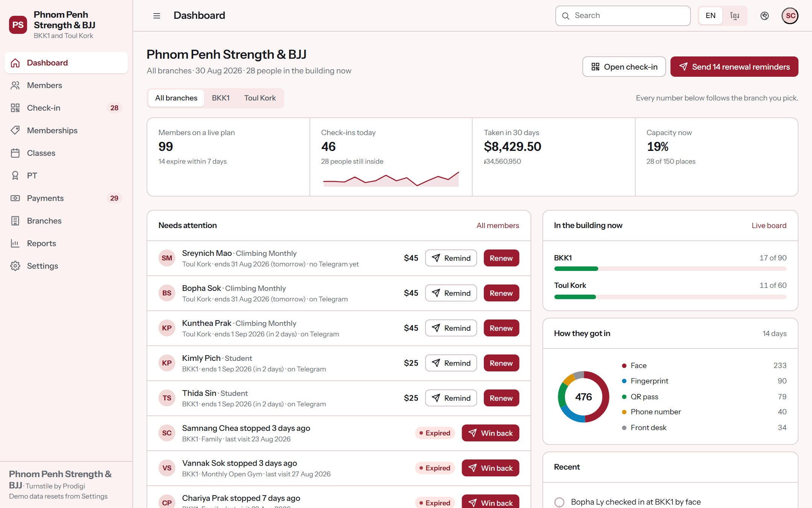The image size is (812, 508).
Task: Click the Members people icon
Action: [15, 85]
